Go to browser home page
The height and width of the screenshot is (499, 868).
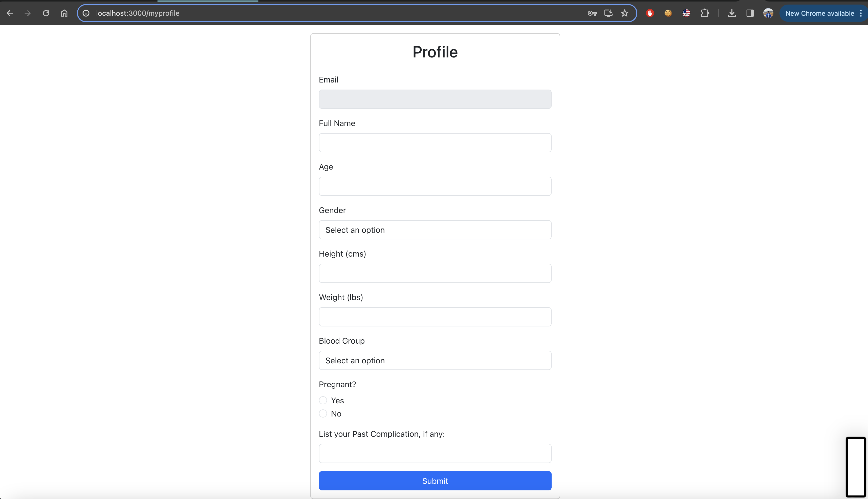64,13
